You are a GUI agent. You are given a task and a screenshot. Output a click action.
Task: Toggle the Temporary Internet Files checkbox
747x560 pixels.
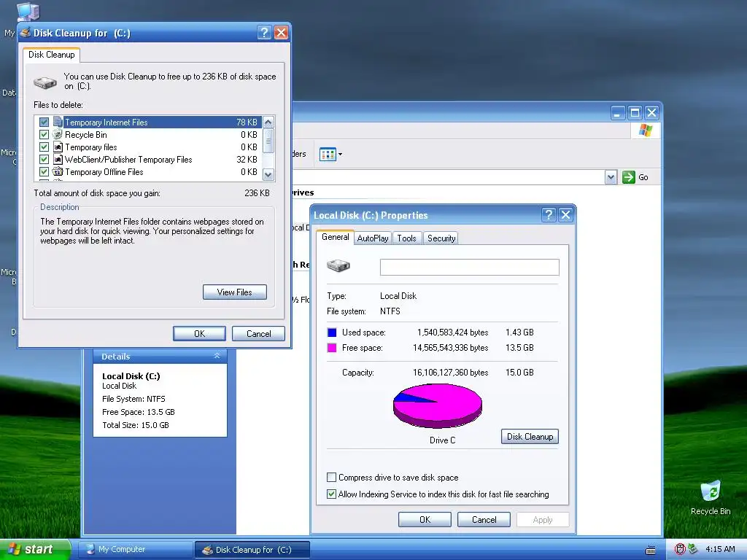click(44, 122)
